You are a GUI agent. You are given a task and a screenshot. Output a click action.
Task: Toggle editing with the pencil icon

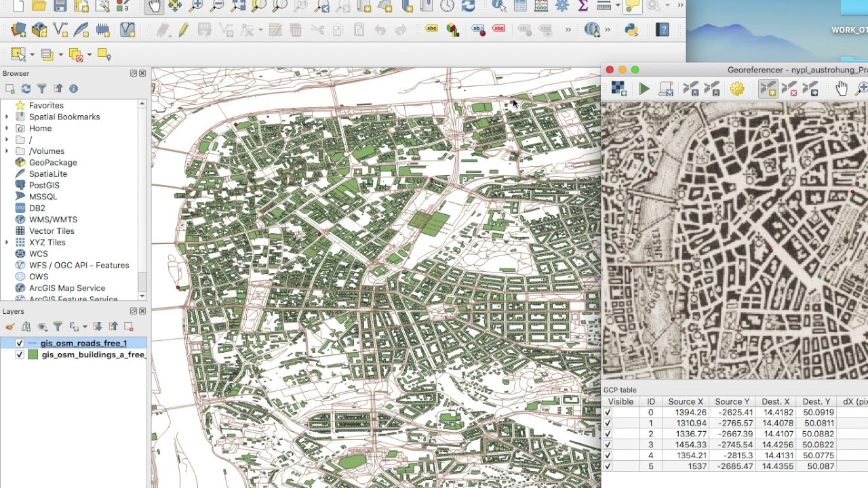click(183, 30)
